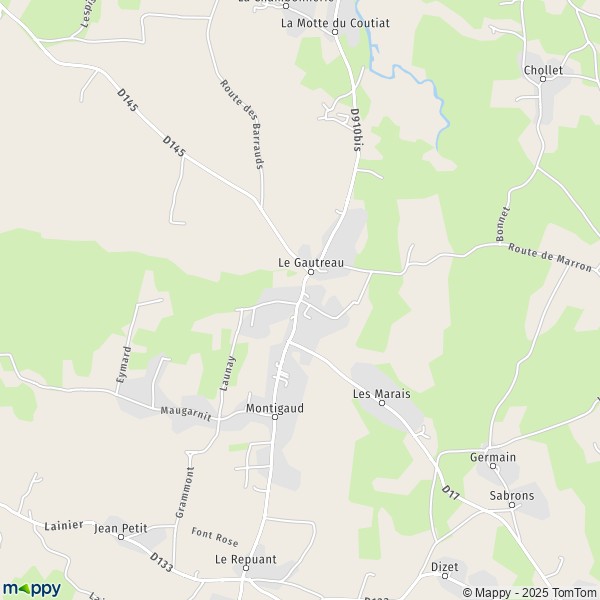The width and height of the screenshot is (600, 600).
Task: Click the La Motte du Coutiat marker
Action: [x=335, y=32]
